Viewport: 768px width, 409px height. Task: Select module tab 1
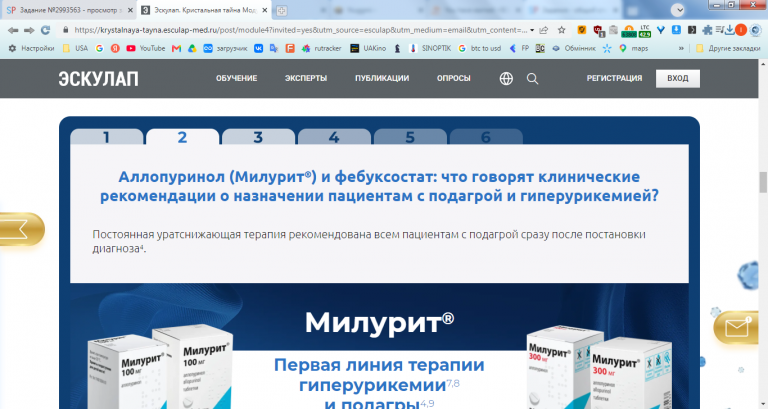click(x=106, y=137)
